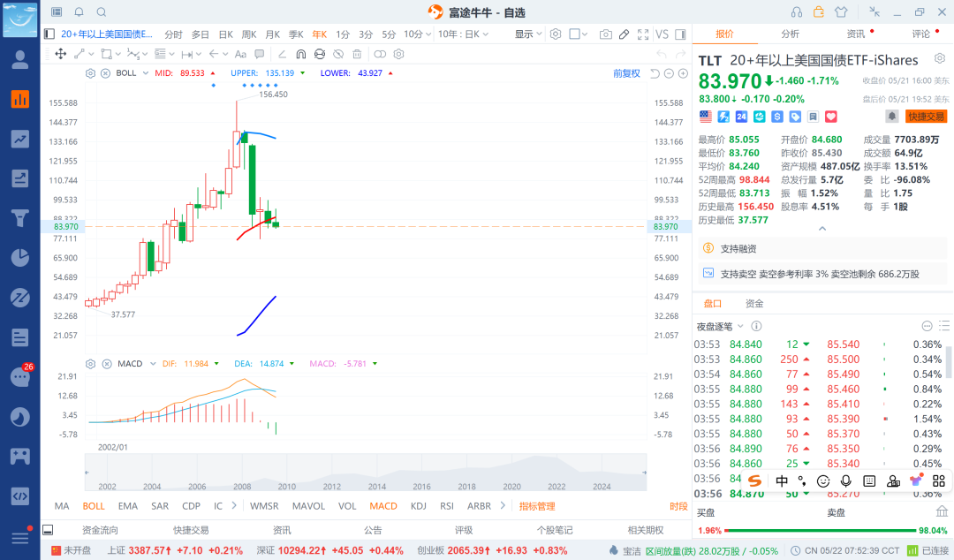
Task: Click the orange 快捷交易 button
Action: [926, 117]
